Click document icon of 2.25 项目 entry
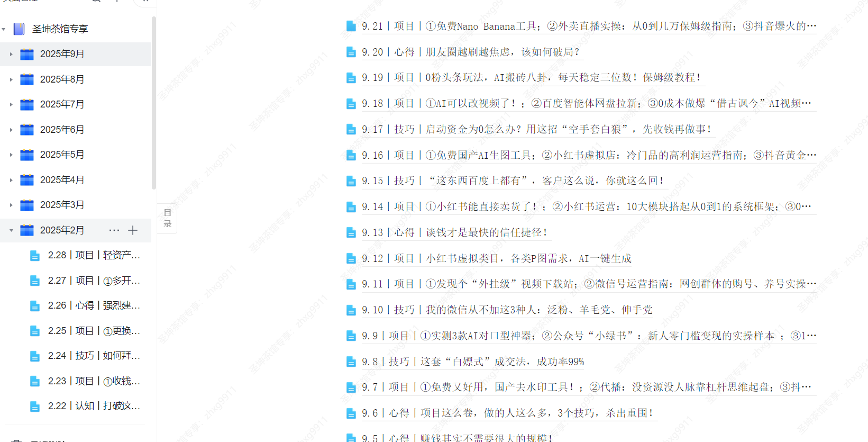This screenshot has height=442, width=868. coord(35,331)
